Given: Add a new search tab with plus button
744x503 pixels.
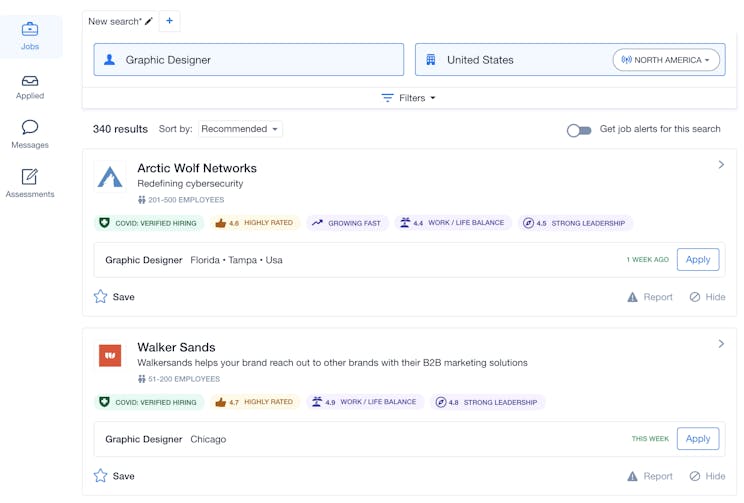Looking at the screenshot, I should (x=169, y=21).
